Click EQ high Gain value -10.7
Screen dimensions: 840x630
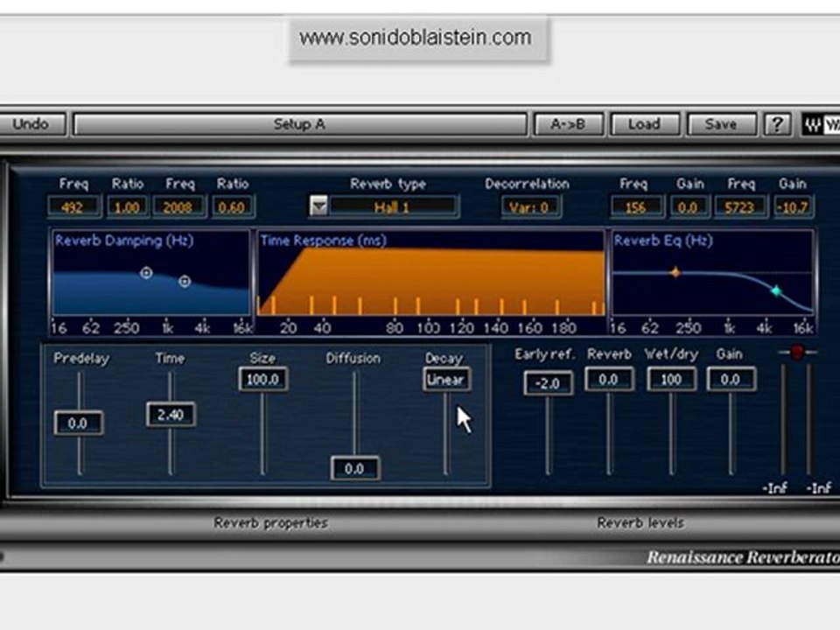[x=794, y=206]
